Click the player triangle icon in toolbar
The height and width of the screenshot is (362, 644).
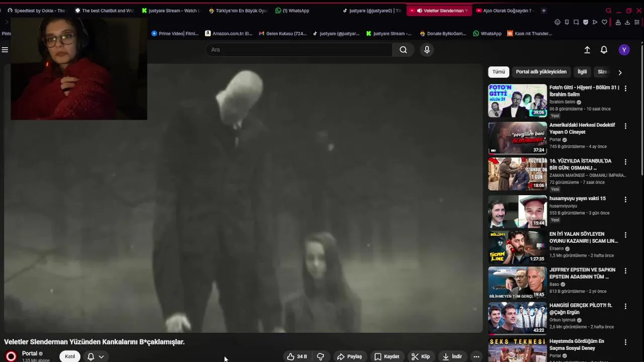(x=595, y=22)
